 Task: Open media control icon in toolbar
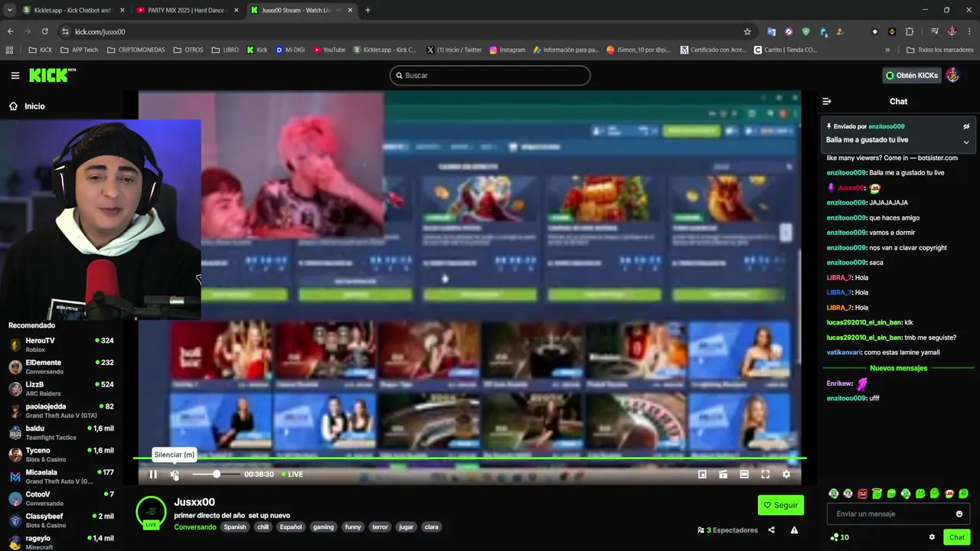click(x=935, y=31)
